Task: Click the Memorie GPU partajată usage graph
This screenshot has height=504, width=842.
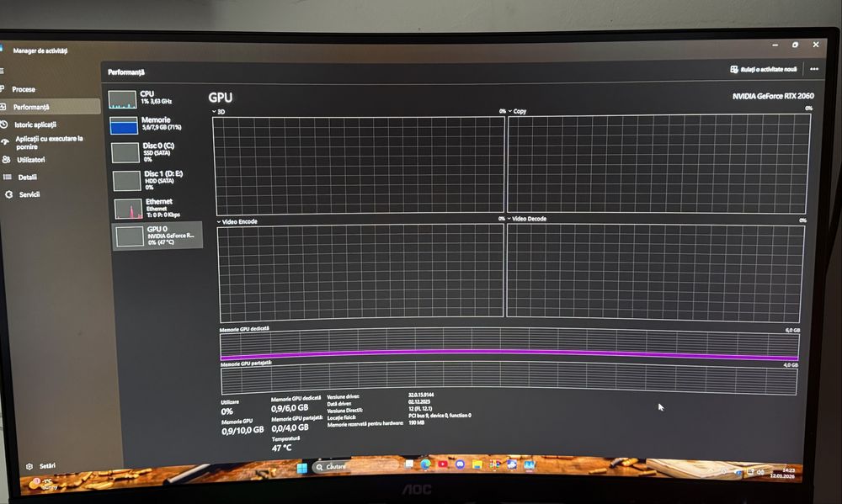Action: [509, 379]
